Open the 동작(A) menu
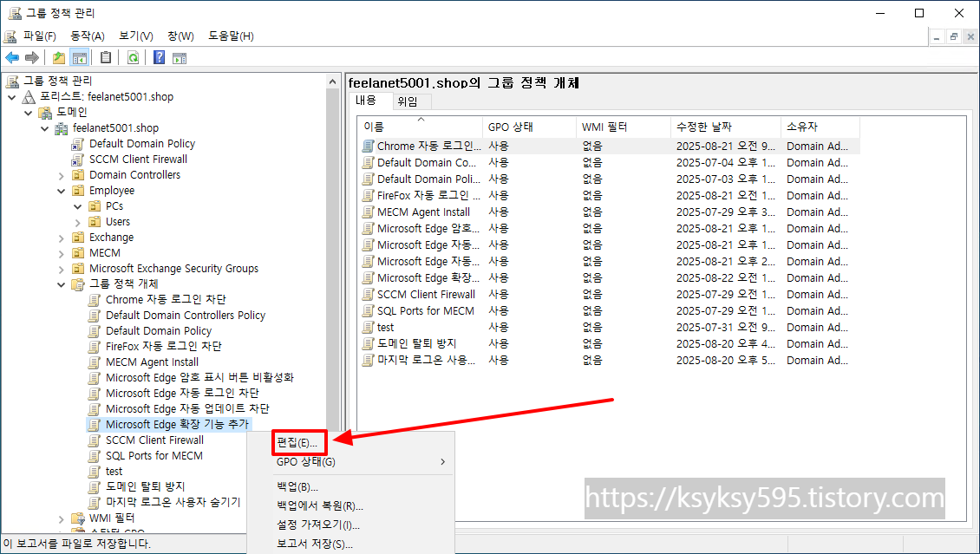The height and width of the screenshot is (554, 980). [x=88, y=36]
